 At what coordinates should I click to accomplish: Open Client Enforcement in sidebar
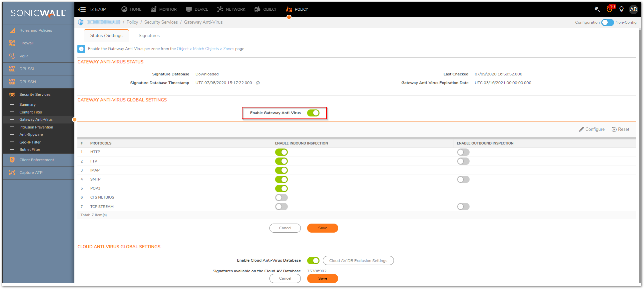coord(38,160)
